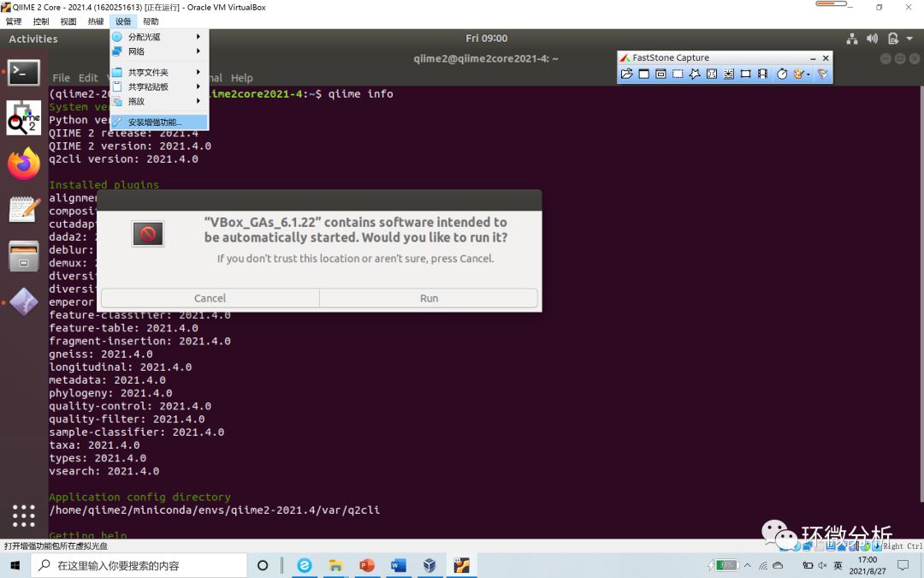
Task: Launch QIIME 2 View from dock
Action: 24,117
